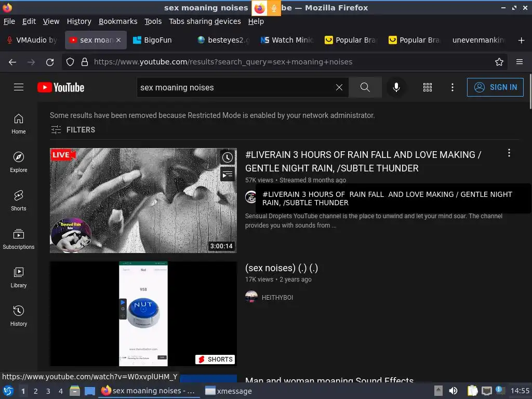
Task: Go to Home in the sidebar
Action: click(x=19, y=124)
